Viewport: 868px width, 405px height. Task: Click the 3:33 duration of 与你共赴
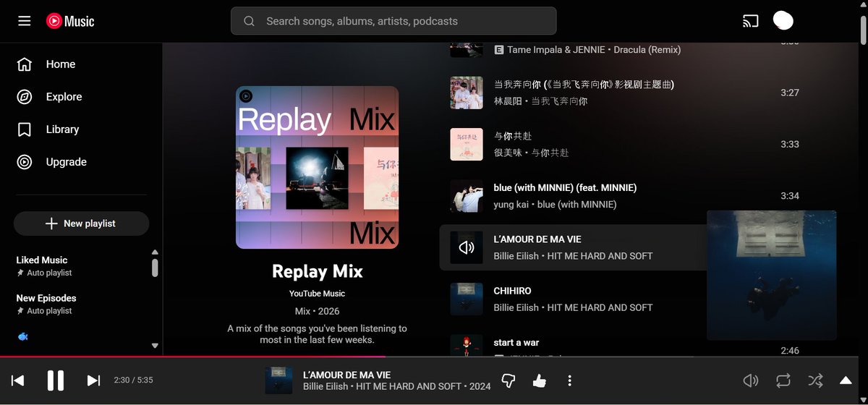pos(790,145)
